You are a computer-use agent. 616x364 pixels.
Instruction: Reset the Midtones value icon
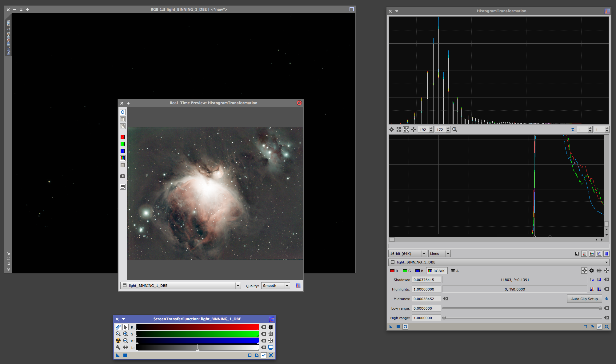pos(446,299)
